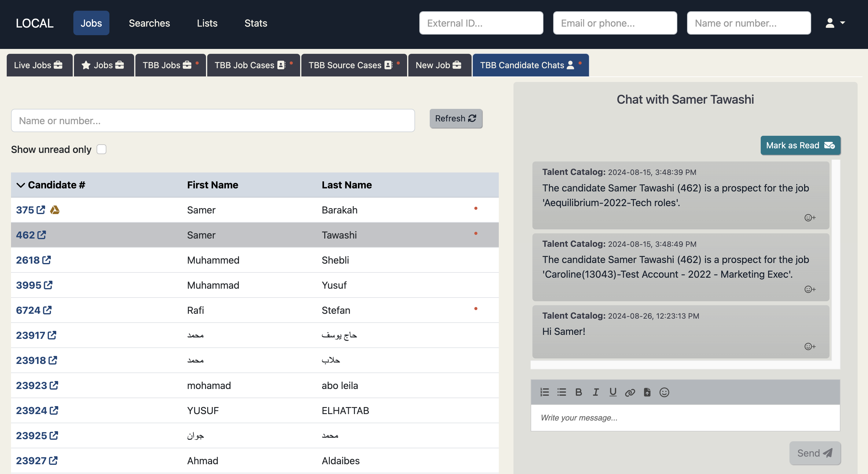
Task: Open the Live Jobs tab
Action: [39, 65]
